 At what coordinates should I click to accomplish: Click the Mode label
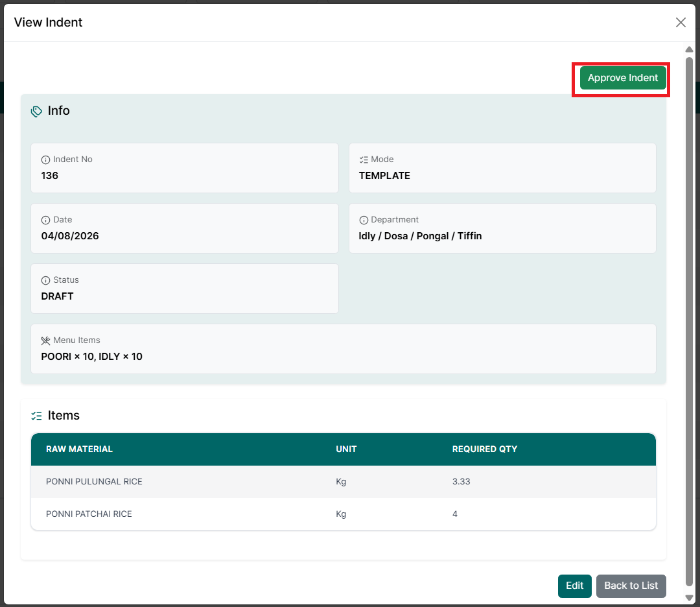382,160
